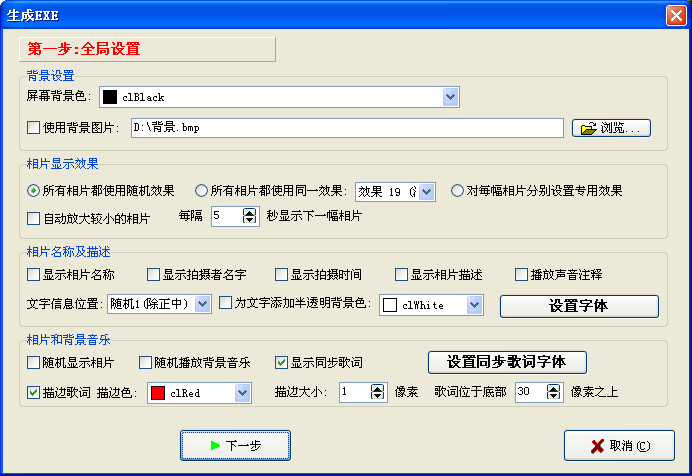692x476 pixels.
Task: Toggle the 自动放大较小的相片 checkbox
Action: pyautogui.click(x=34, y=218)
